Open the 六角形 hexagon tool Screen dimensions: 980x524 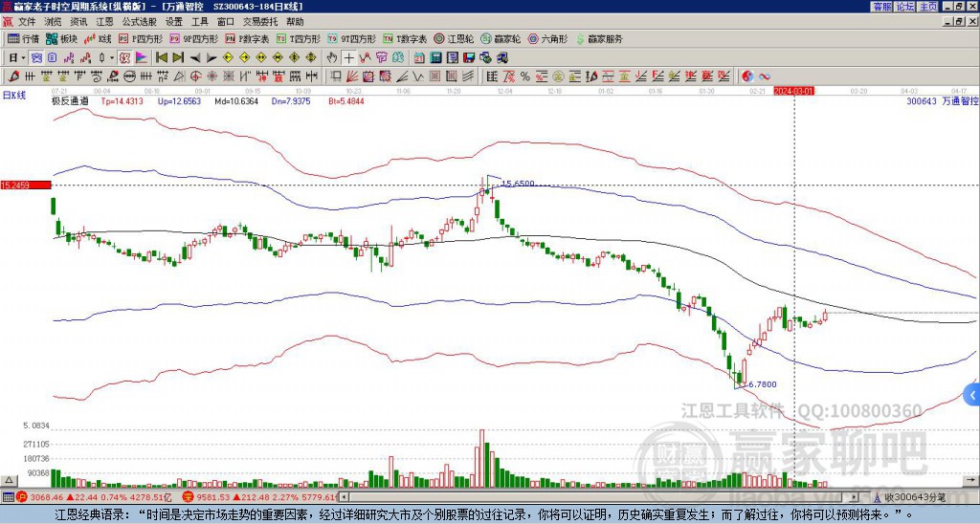coord(548,38)
